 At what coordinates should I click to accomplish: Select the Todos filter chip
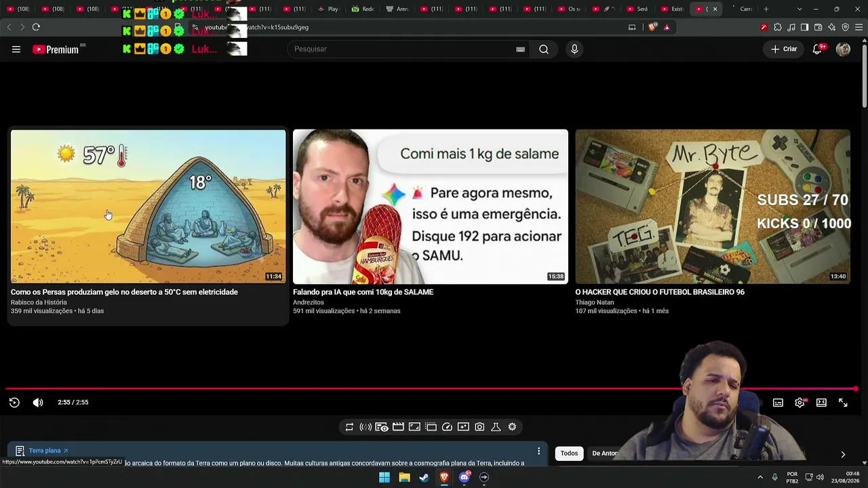pos(569,453)
